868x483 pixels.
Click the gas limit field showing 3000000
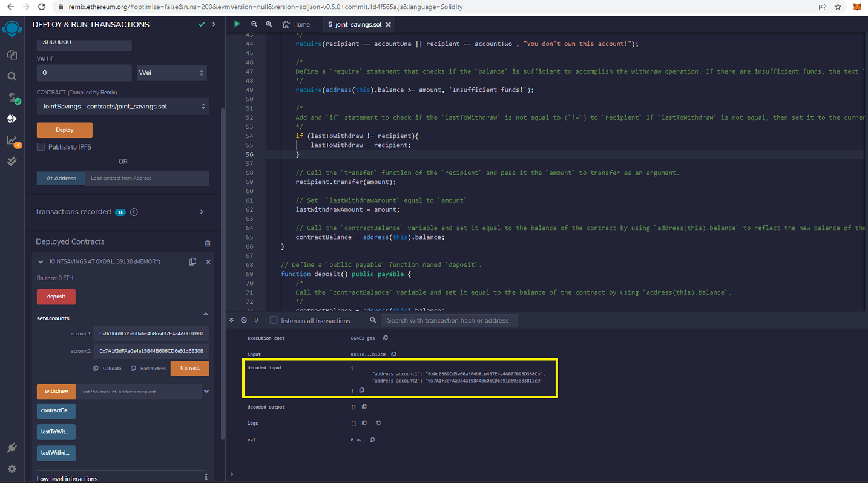[x=84, y=43]
